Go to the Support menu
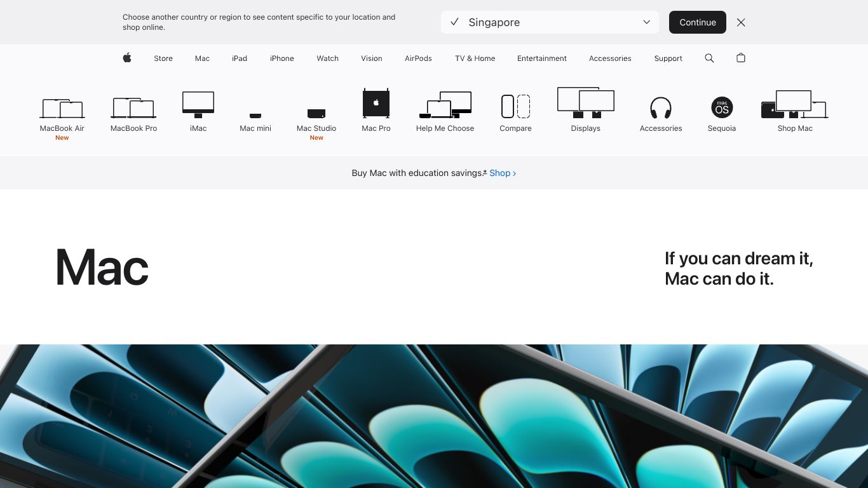This screenshot has width=868, height=488. pyautogui.click(x=668, y=58)
